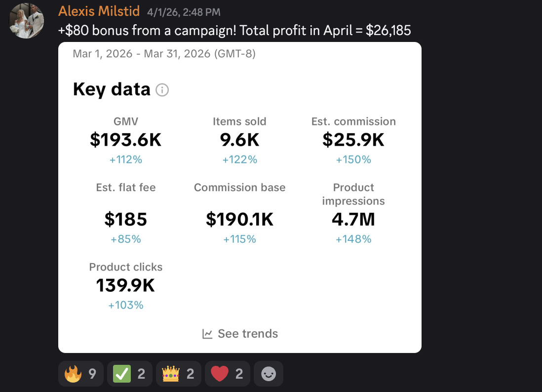The width and height of the screenshot is (542, 392).
Task: Open the See trends link
Action: click(240, 334)
